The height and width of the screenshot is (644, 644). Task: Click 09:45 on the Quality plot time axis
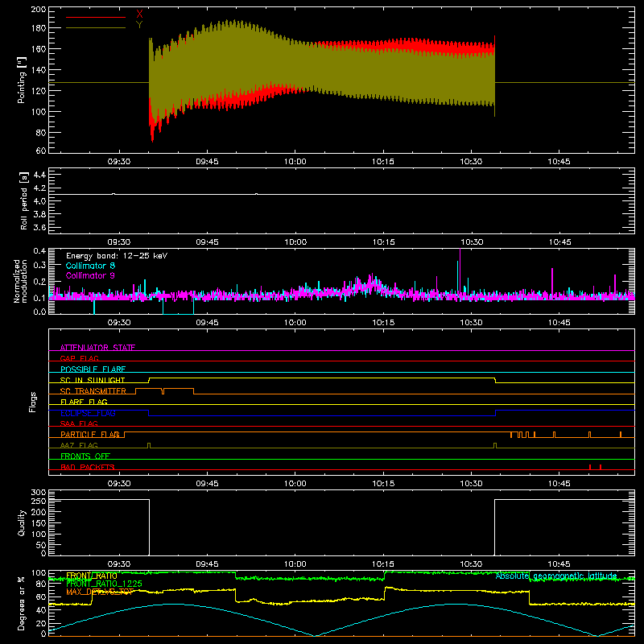coord(208,564)
